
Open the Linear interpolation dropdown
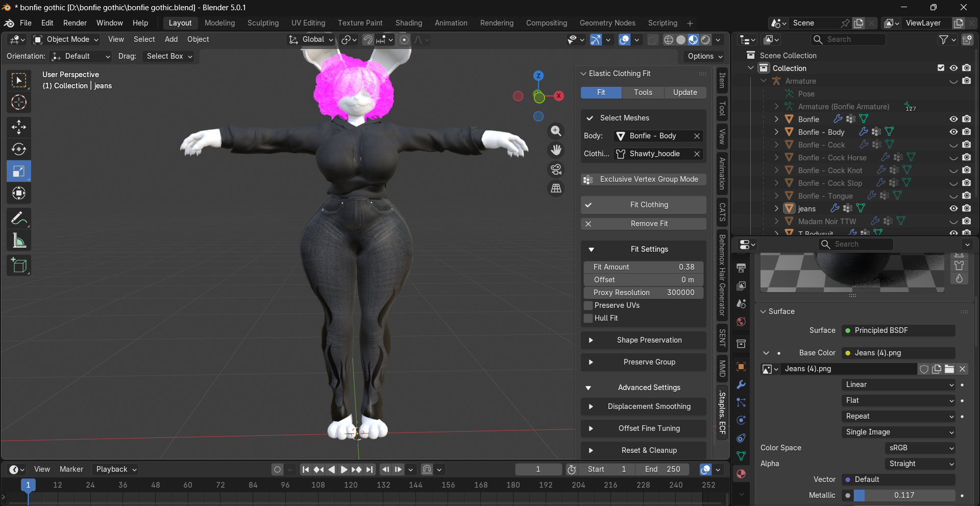pos(898,384)
